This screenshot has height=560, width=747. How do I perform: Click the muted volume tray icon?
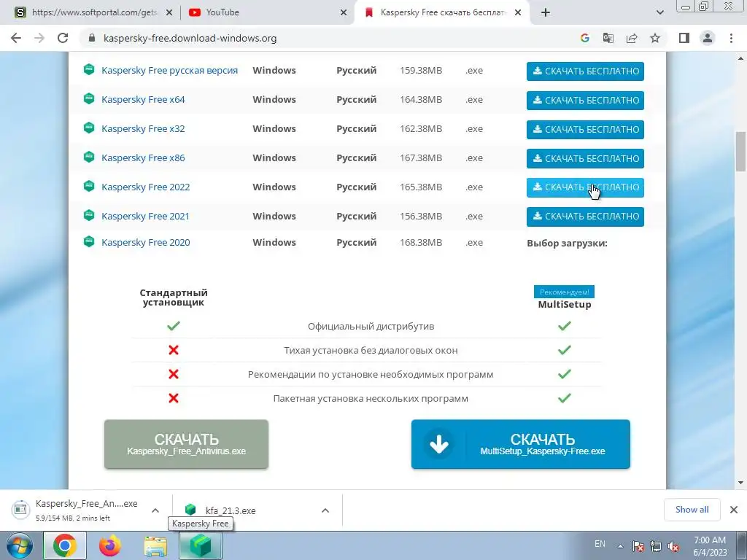pyautogui.click(x=673, y=546)
